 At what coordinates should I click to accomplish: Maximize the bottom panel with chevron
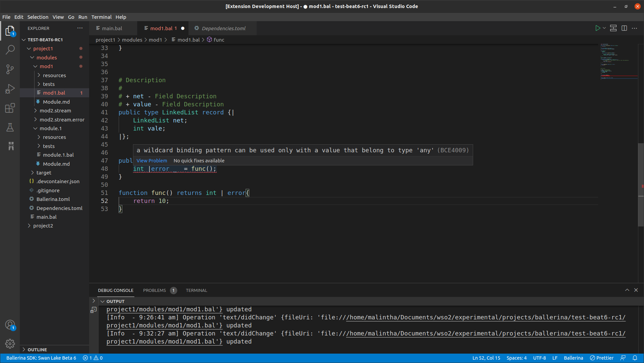[627, 290]
